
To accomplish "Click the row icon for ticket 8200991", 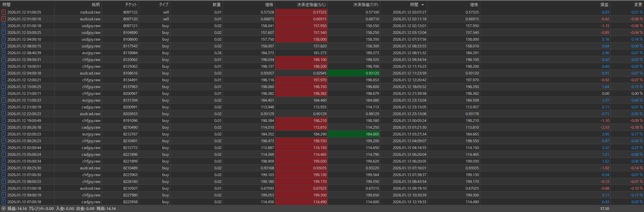I will [3, 107].
